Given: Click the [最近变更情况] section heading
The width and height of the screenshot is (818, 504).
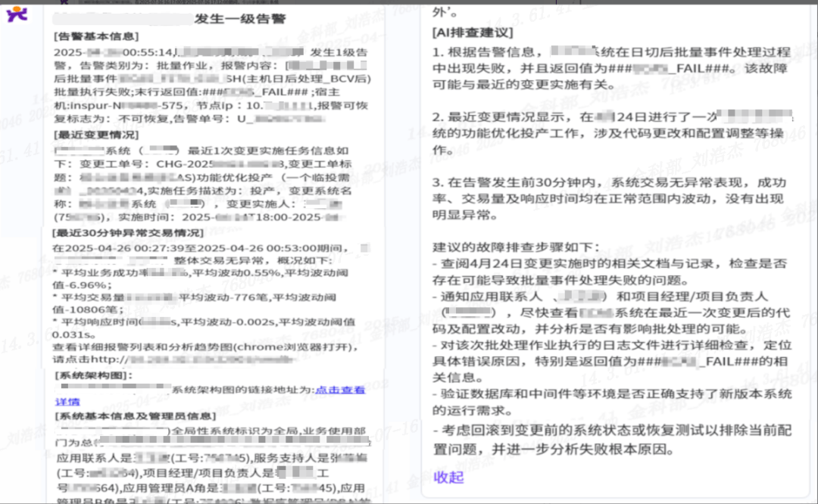Looking at the screenshot, I should (96, 135).
